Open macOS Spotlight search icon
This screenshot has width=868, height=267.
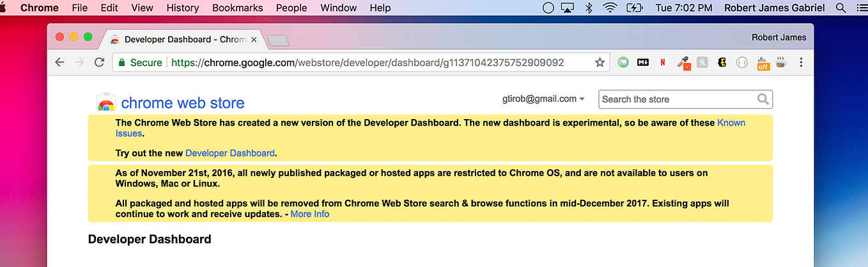pos(841,8)
